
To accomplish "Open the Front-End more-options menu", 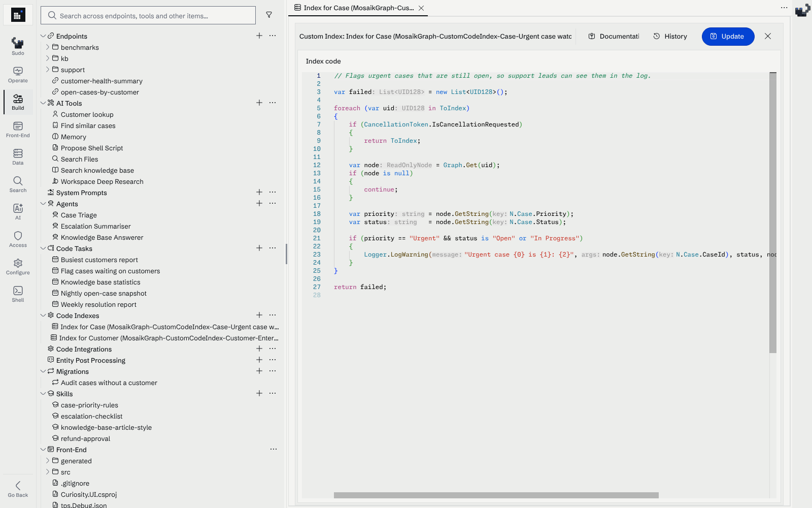I will click(274, 449).
